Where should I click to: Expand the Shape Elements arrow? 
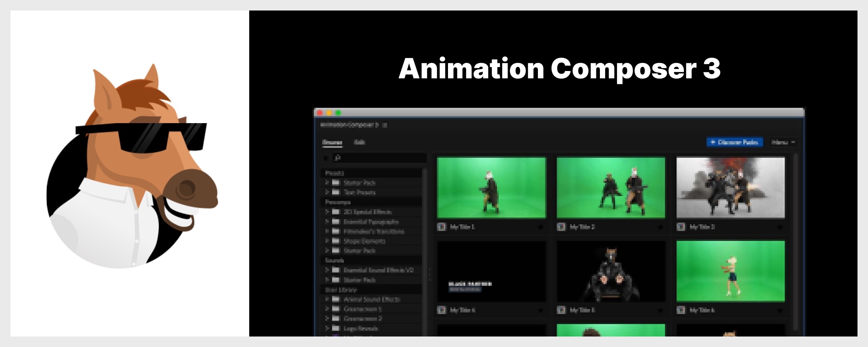coord(327,241)
